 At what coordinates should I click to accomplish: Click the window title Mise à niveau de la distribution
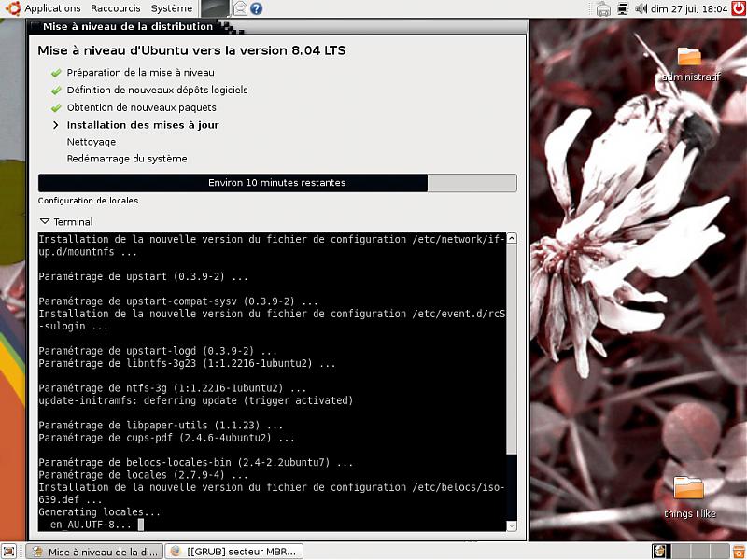(128, 27)
